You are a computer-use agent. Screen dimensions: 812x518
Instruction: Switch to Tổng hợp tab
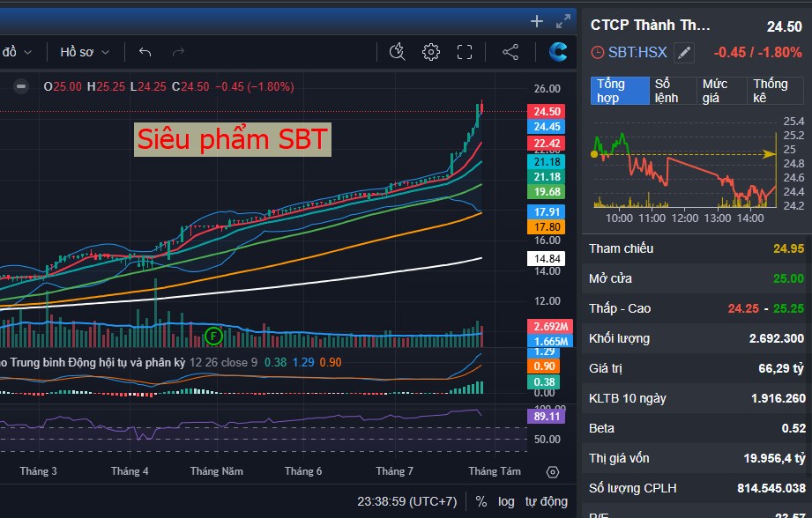click(620, 91)
